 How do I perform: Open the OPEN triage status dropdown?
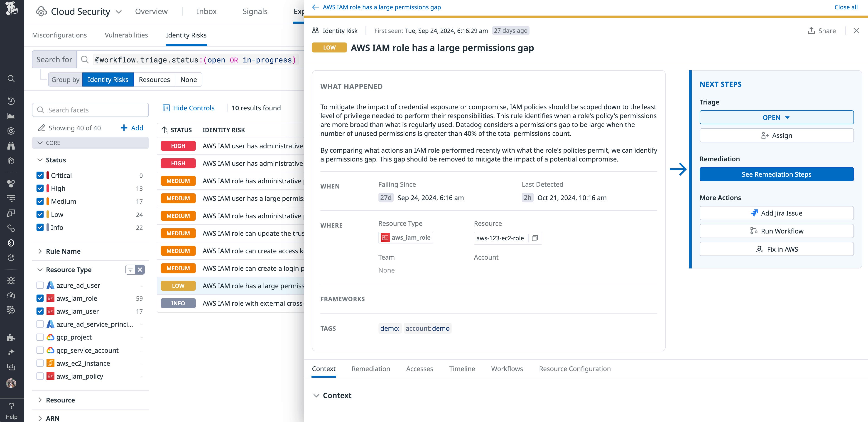click(x=776, y=117)
